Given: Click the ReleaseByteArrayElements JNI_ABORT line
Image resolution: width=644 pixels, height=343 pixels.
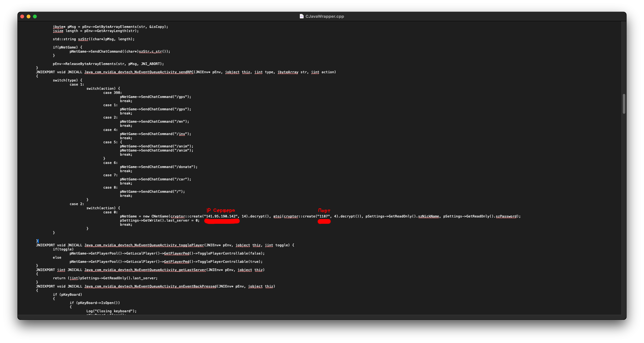Looking at the screenshot, I should tap(108, 64).
